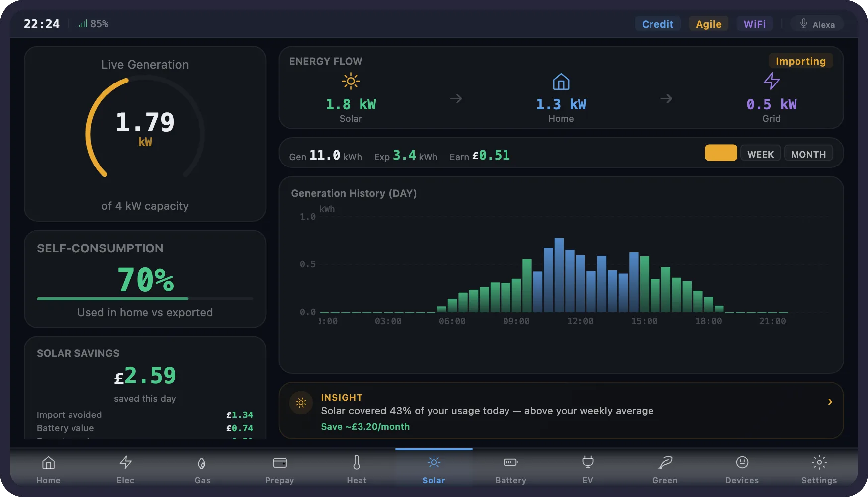The height and width of the screenshot is (497, 868).
Task: Select the Green leaf icon
Action: click(665, 462)
